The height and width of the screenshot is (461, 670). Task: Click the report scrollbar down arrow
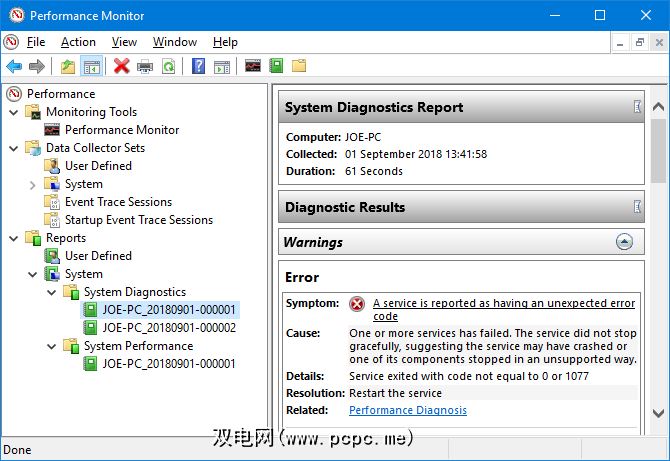658,413
